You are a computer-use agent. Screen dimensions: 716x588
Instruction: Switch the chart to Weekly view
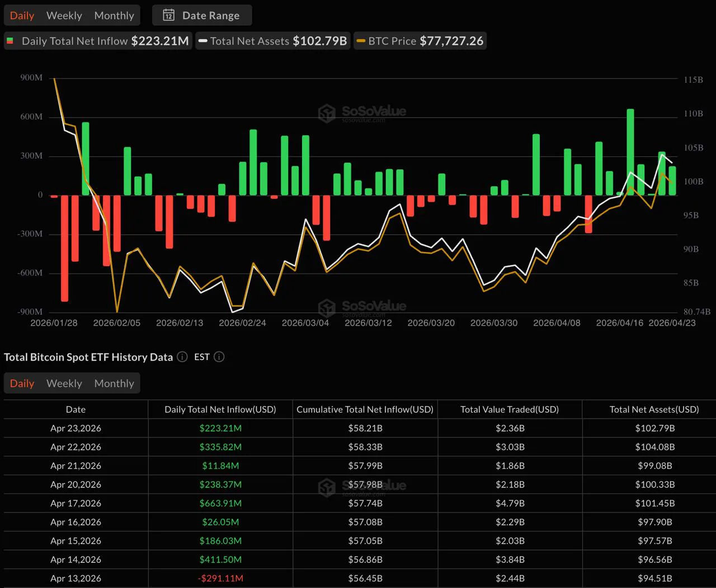pos(64,15)
